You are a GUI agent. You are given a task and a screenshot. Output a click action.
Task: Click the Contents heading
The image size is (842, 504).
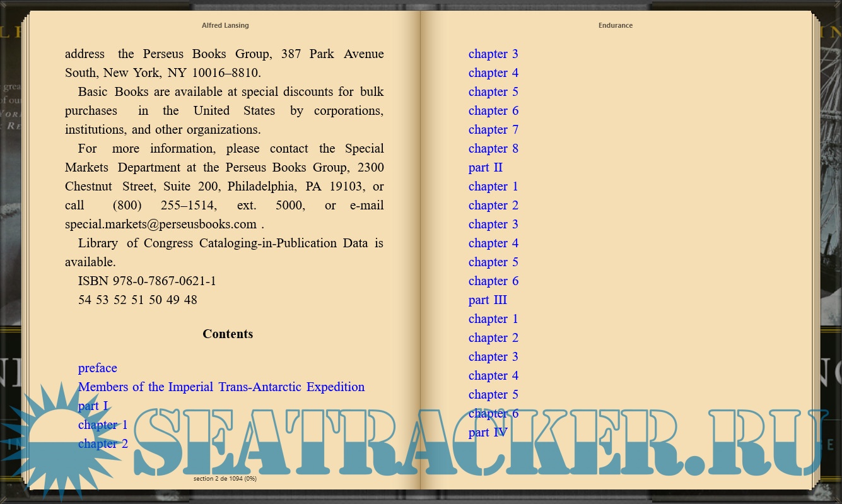coord(228,334)
